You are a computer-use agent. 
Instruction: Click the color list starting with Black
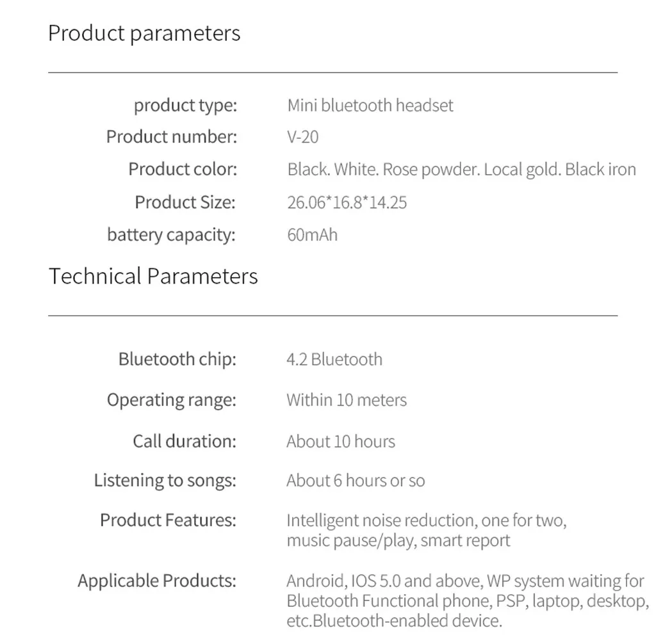(461, 170)
